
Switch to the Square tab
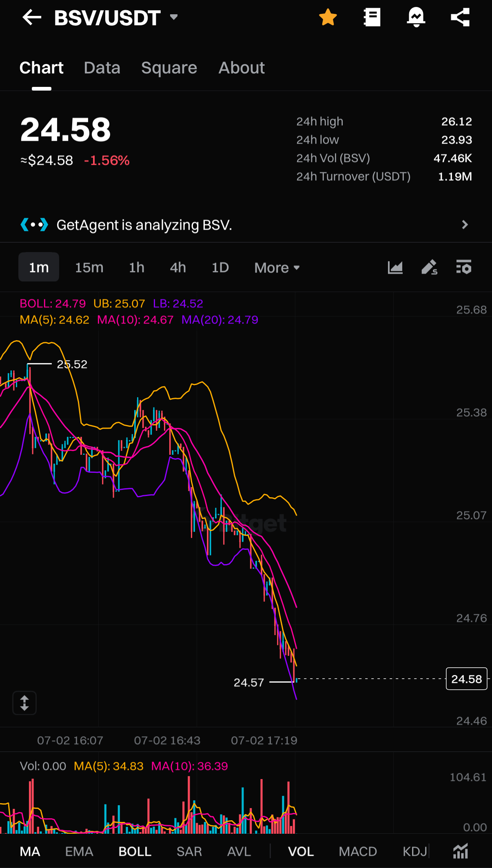[169, 68]
